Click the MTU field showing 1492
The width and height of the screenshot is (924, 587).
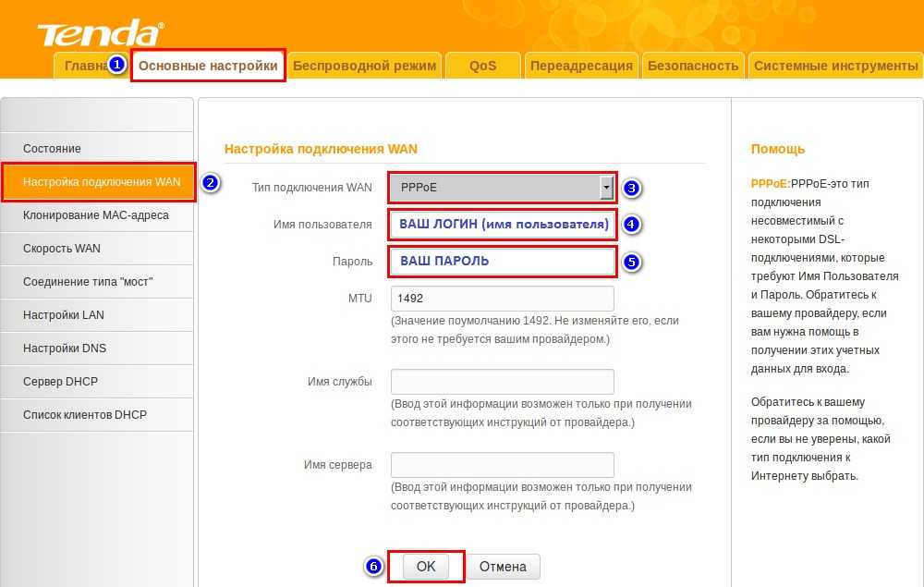pyautogui.click(x=503, y=299)
